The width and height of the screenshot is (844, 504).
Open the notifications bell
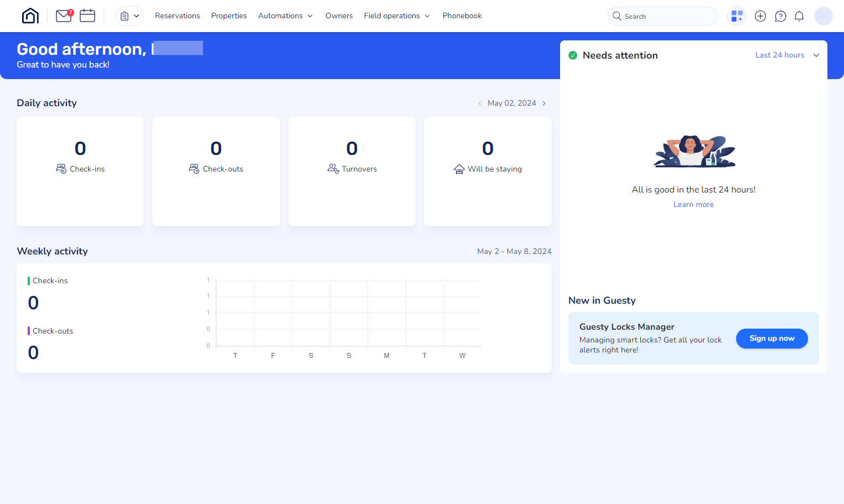coord(799,16)
